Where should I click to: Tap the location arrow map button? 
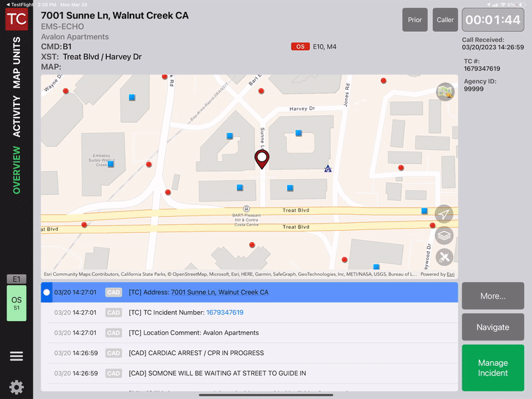[x=444, y=214]
